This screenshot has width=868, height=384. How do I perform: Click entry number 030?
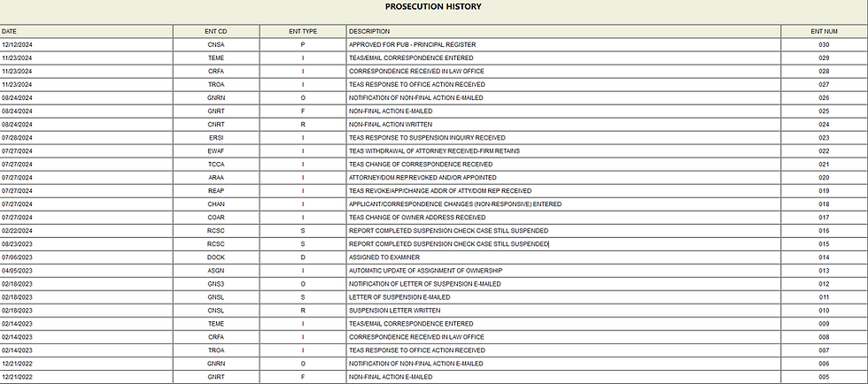click(824, 45)
